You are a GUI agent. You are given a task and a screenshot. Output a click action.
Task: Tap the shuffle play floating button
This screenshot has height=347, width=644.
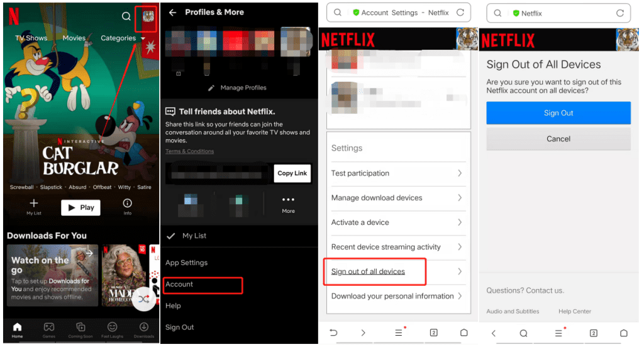coord(144,299)
